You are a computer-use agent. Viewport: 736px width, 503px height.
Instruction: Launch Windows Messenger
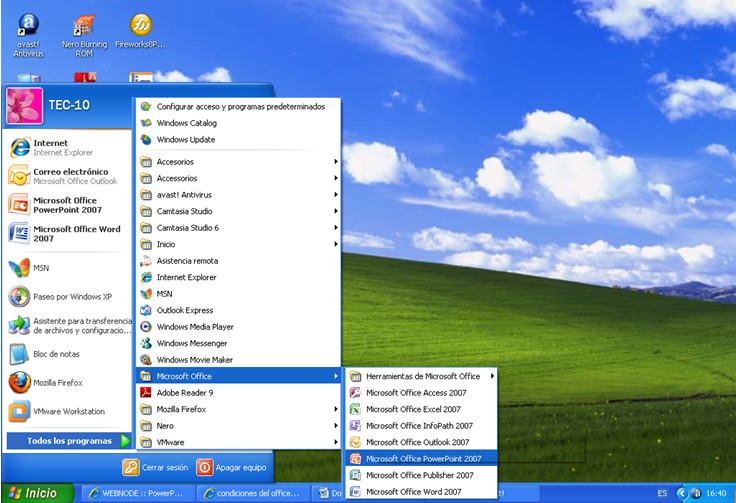(238, 343)
